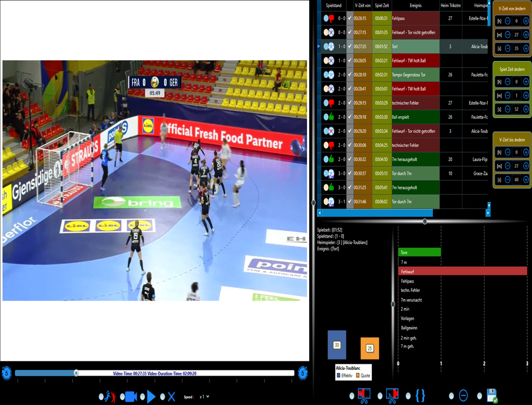Skip back 5 seconds with left button

tap(6, 373)
